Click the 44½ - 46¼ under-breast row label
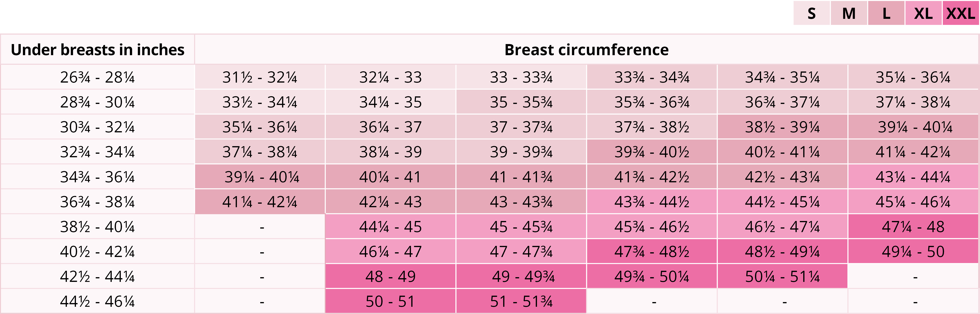Viewport: 980px width, 314px height. click(x=97, y=301)
